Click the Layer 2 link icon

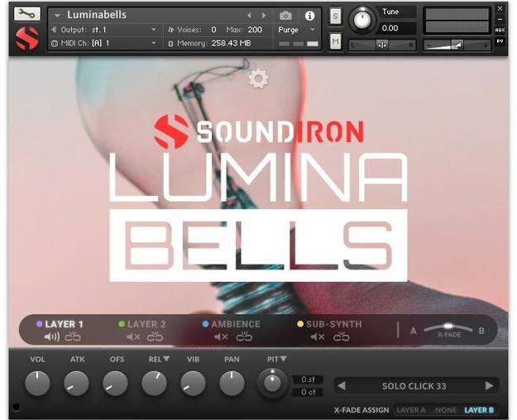pos(155,336)
